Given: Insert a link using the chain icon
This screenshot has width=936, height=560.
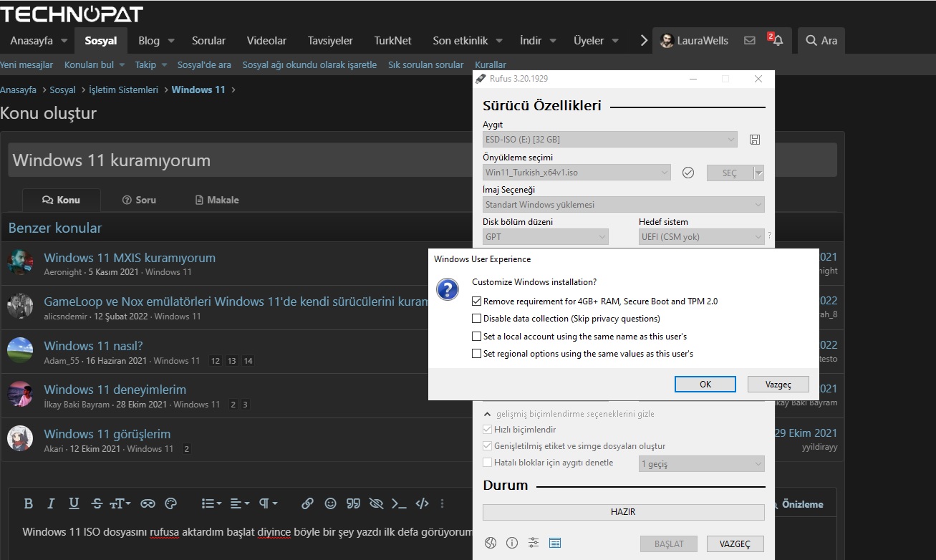Looking at the screenshot, I should [x=307, y=503].
